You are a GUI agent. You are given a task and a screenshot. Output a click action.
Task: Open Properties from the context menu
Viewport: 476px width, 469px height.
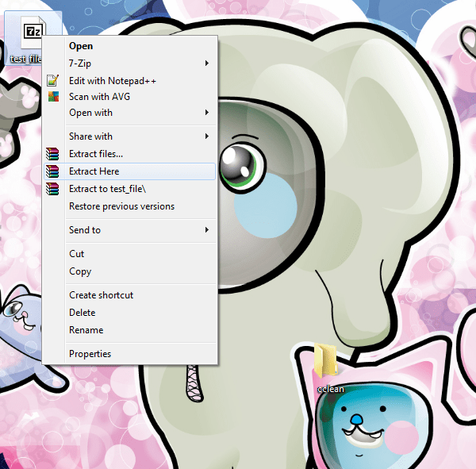pos(130,354)
